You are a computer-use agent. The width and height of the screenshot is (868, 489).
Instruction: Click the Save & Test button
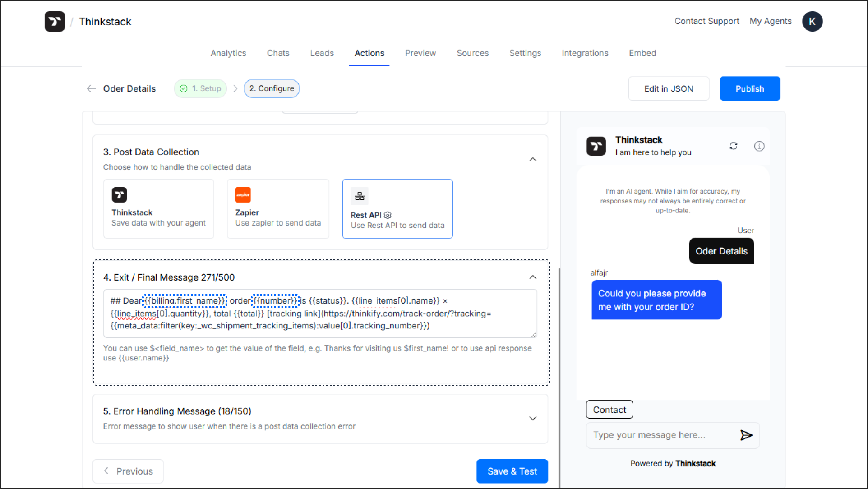512,471
